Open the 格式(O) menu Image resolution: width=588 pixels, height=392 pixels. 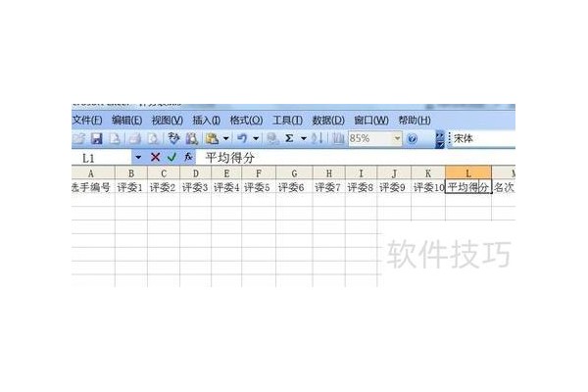click(246, 121)
